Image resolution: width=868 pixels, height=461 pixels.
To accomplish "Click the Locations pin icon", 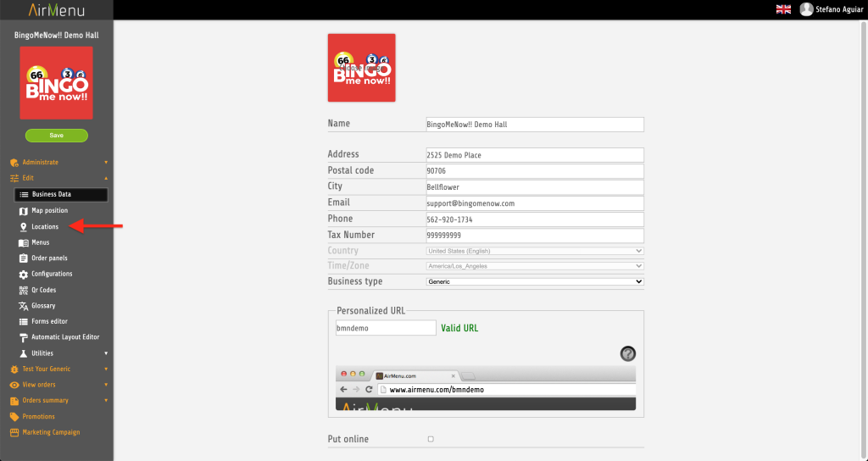I will click(x=23, y=227).
